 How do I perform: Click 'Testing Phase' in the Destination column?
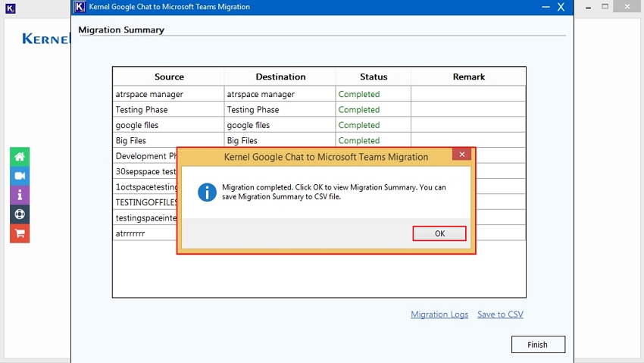[x=280, y=110]
